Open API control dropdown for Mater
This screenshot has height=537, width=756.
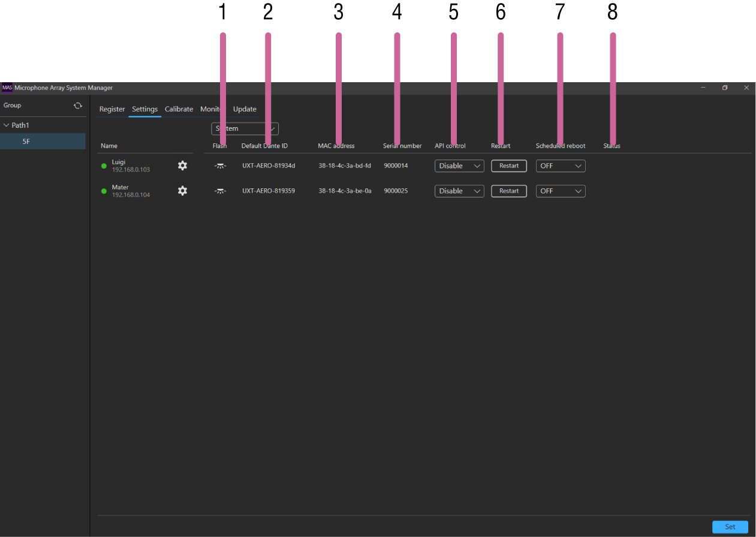coord(459,191)
